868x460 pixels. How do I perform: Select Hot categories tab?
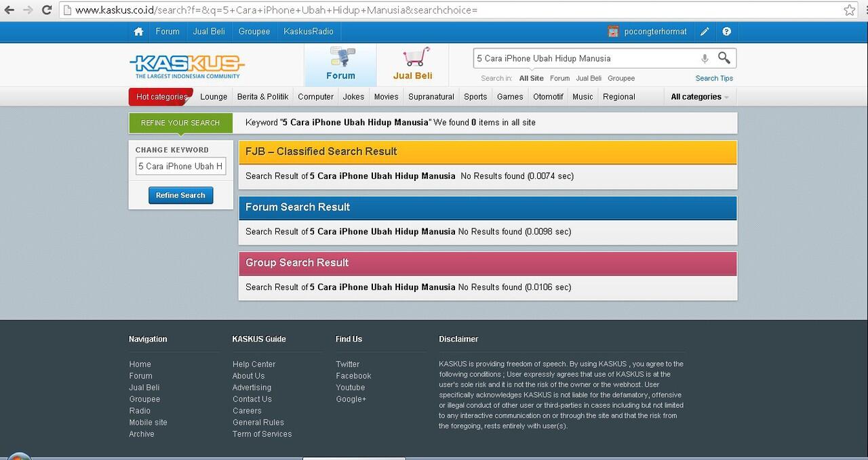coord(161,97)
